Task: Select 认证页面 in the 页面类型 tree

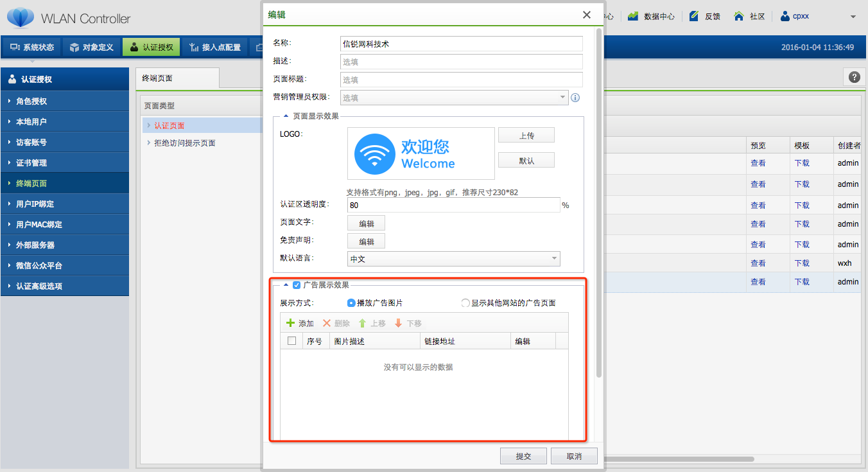Action: click(169, 125)
